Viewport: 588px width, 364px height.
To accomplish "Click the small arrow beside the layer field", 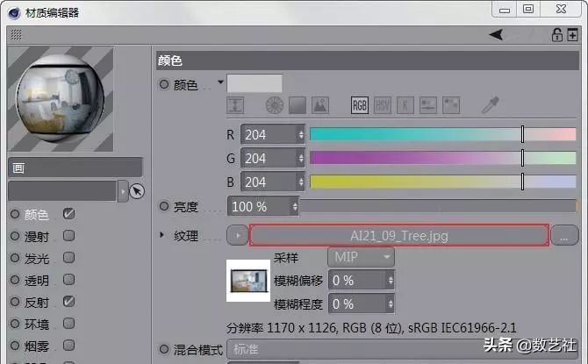I will coord(123,191).
